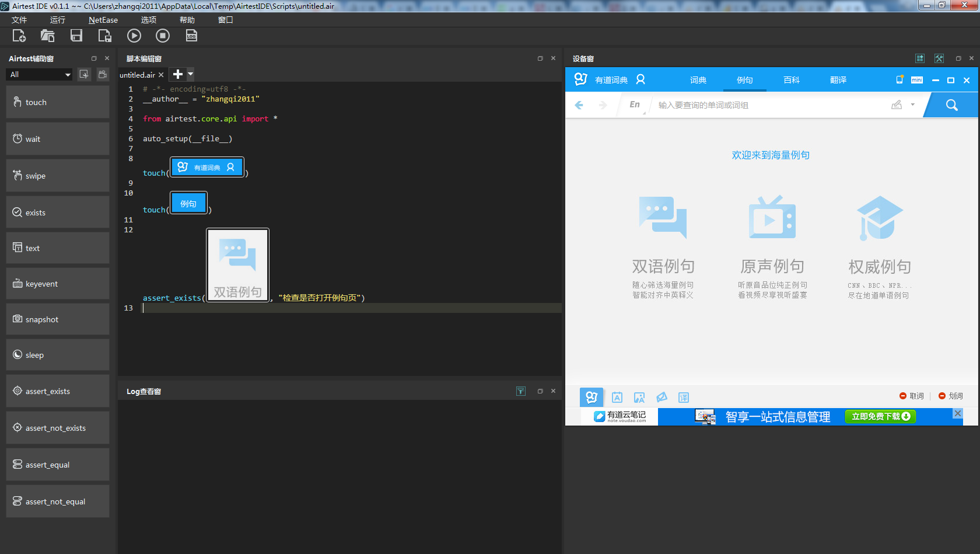Click the Youdao search magnifier button
The width and height of the screenshot is (980, 554).
pos(952,105)
